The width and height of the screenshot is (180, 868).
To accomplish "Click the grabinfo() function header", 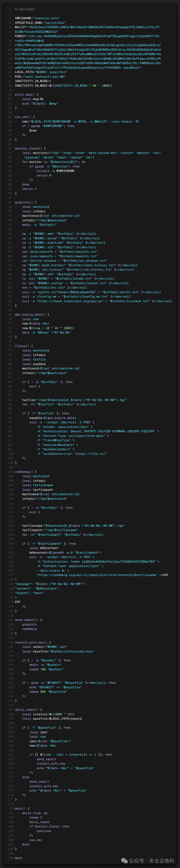I will coord(26,202).
